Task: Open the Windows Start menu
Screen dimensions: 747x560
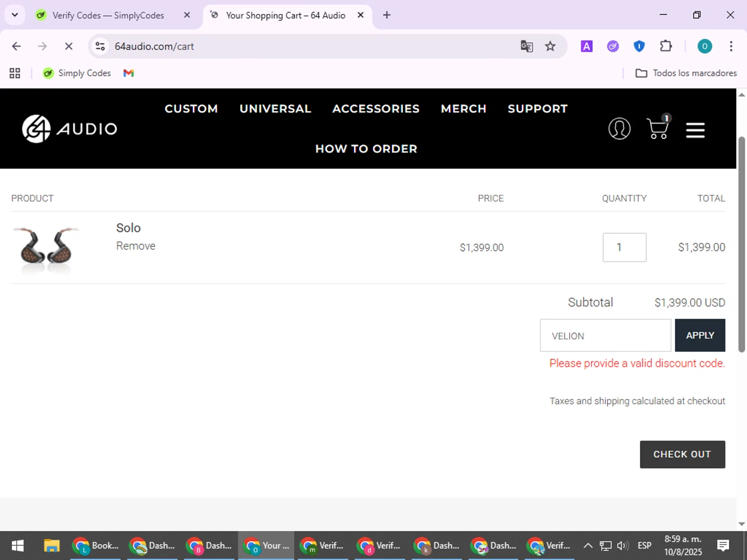Action: click(x=17, y=546)
